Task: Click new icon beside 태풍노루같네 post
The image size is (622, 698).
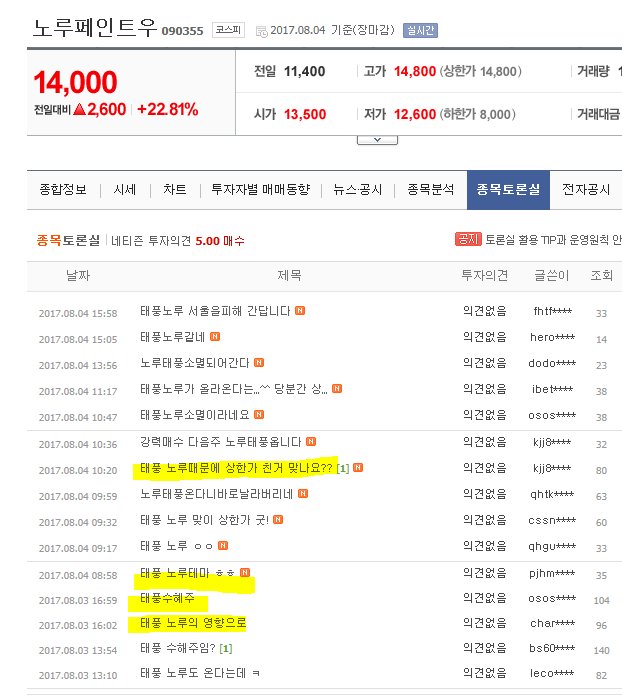Action: pos(213,339)
